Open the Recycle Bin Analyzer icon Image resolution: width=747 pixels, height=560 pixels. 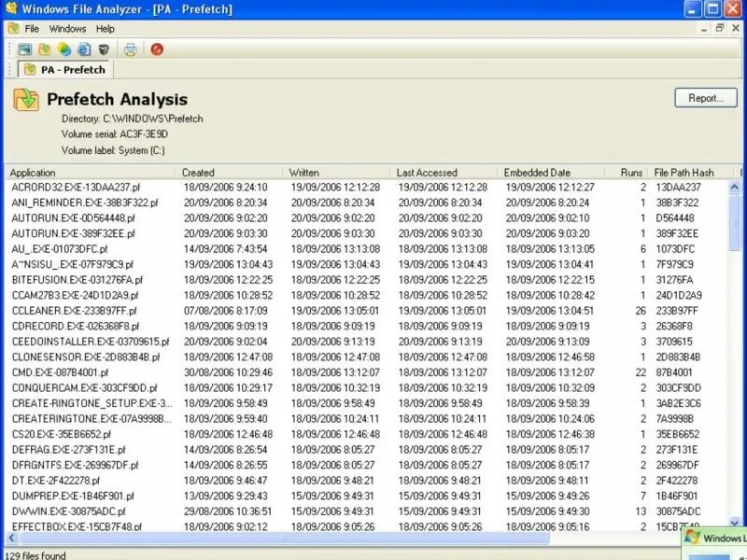click(x=104, y=49)
